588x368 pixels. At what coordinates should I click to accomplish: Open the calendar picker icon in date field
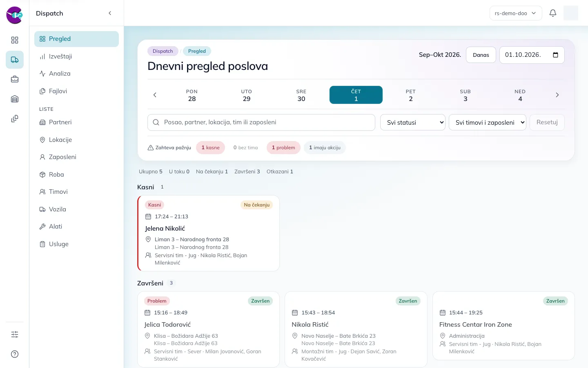(555, 55)
